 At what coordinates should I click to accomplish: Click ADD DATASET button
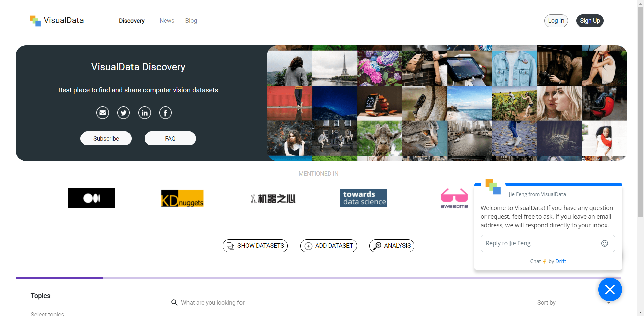click(328, 246)
